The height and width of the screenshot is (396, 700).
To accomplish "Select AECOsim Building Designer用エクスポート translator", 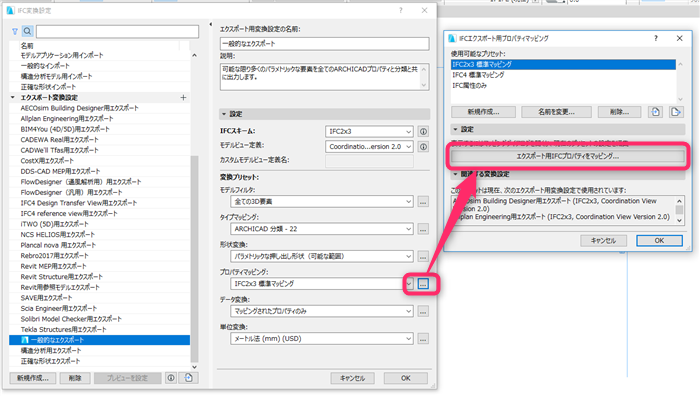I will 100,108.
